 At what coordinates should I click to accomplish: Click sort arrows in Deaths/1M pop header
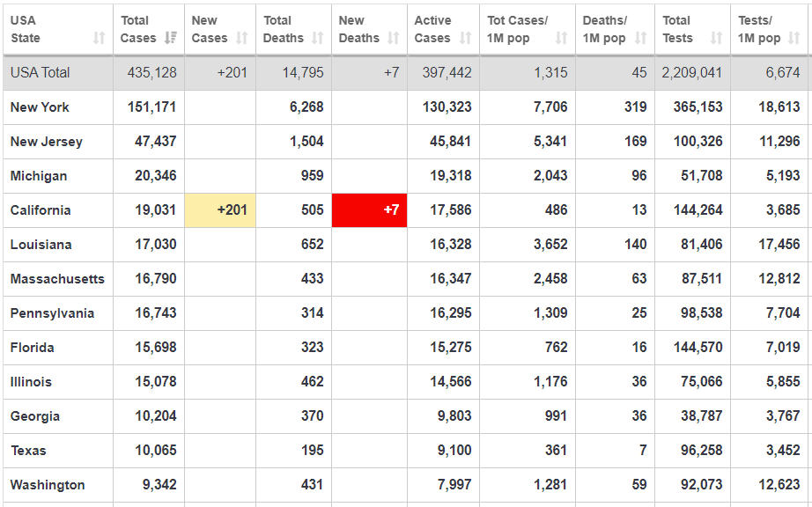tap(640, 38)
